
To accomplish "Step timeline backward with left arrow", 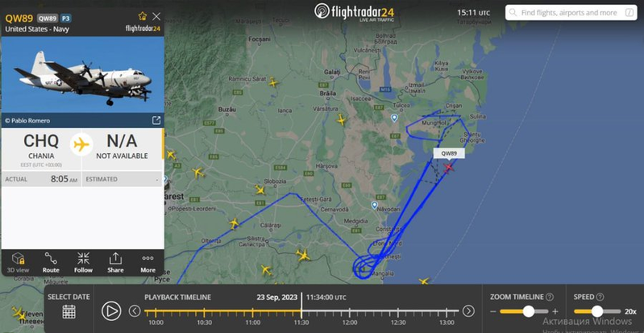I will click(135, 310).
